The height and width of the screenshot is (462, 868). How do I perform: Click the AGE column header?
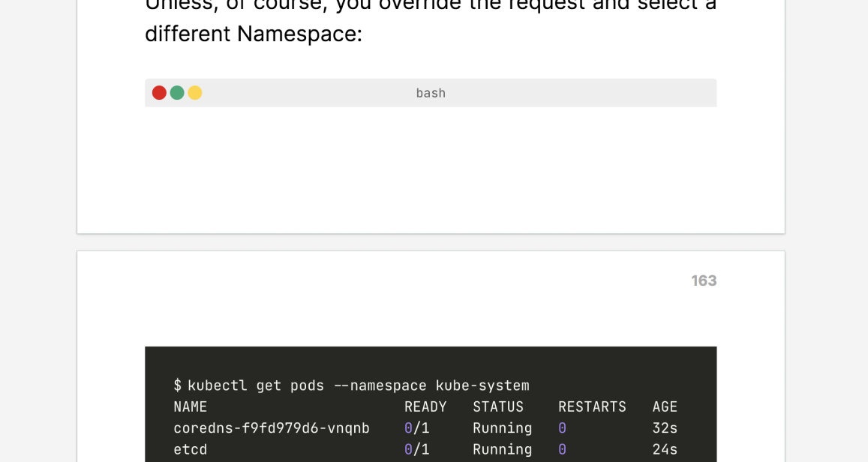pyautogui.click(x=665, y=406)
